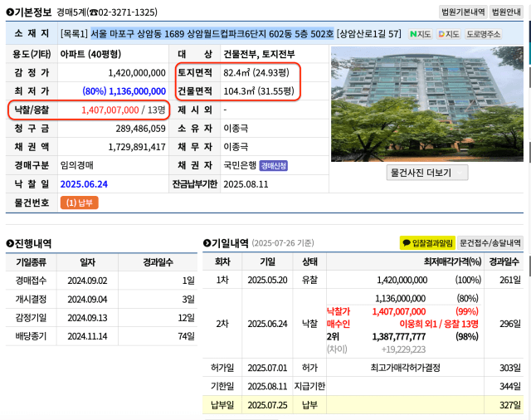Click the minimum price (80%) 1,136,000,000

[124, 91]
